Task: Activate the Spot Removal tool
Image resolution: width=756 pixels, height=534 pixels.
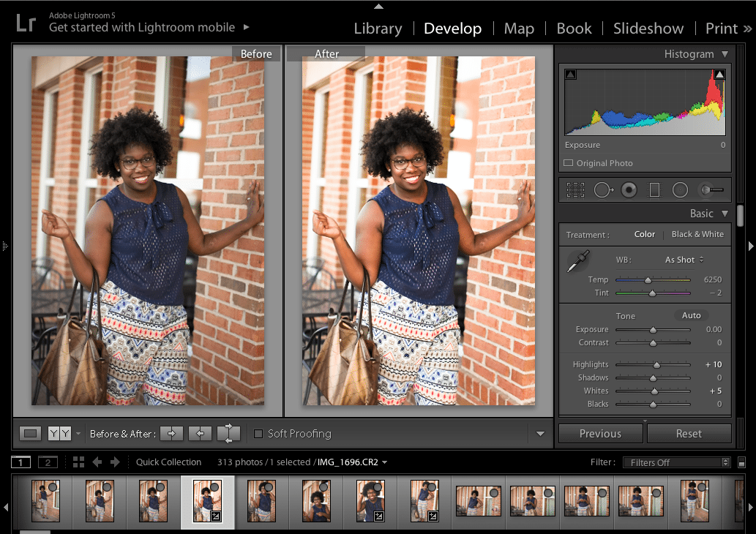Action: [x=602, y=190]
